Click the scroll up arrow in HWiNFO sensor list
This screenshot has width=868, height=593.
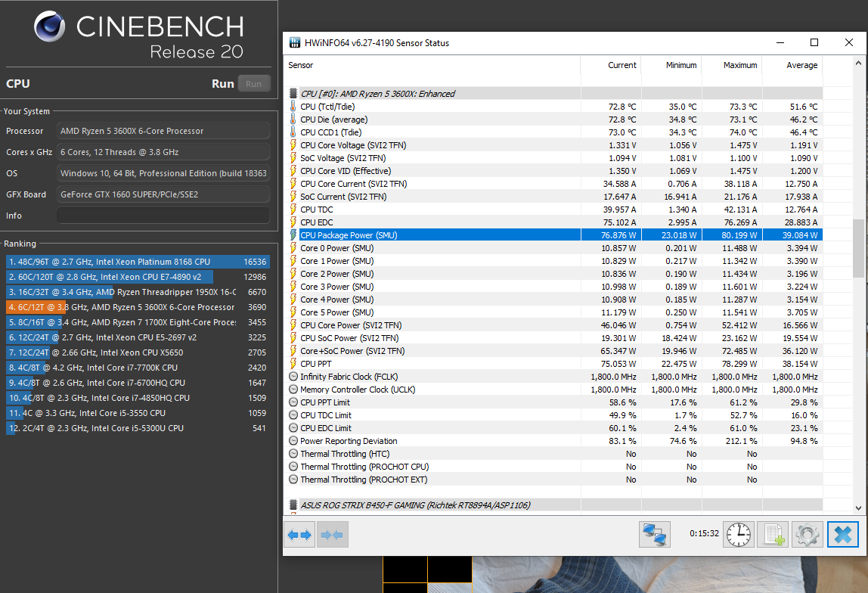point(859,63)
